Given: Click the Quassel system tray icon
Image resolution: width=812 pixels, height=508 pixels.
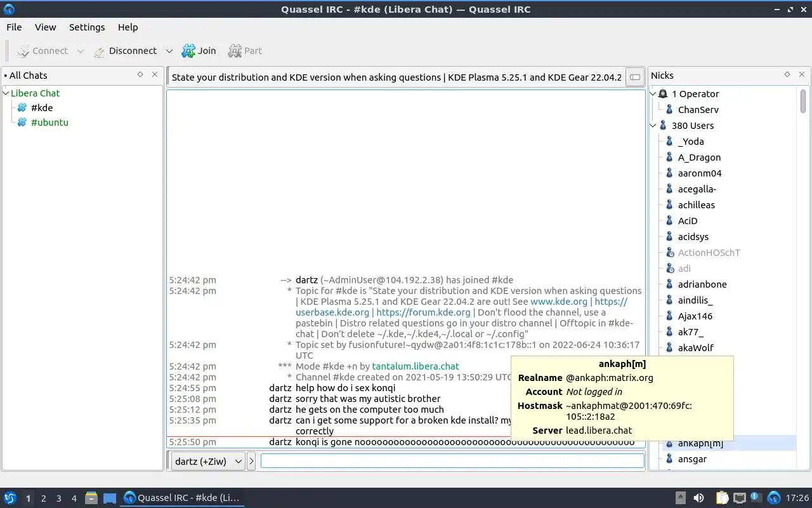Looking at the screenshot, I should 774,498.
